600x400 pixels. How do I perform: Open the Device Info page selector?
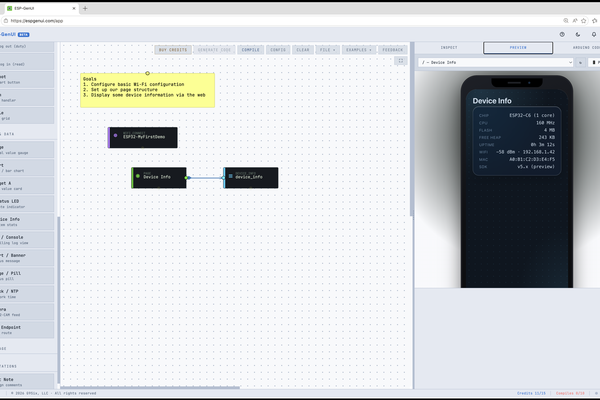pos(496,62)
